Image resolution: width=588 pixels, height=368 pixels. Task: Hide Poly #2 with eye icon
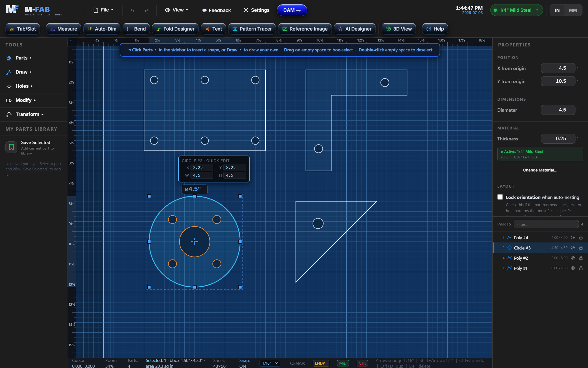click(x=573, y=258)
